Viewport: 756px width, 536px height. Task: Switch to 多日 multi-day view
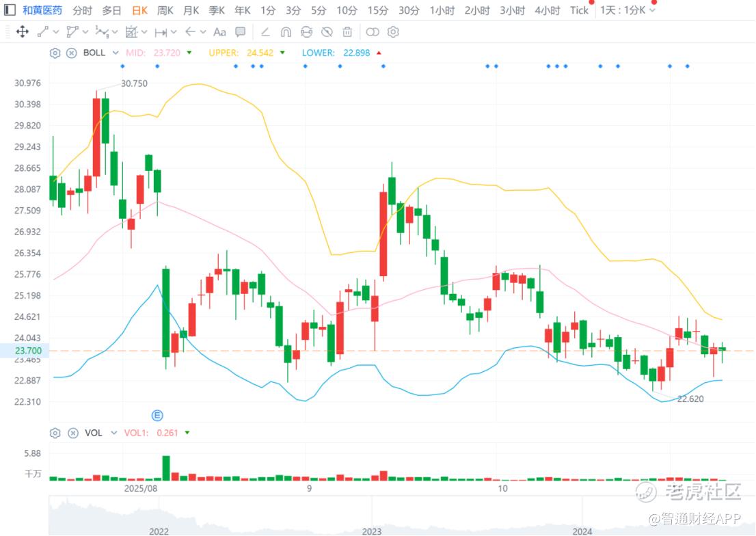[x=111, y=10]
